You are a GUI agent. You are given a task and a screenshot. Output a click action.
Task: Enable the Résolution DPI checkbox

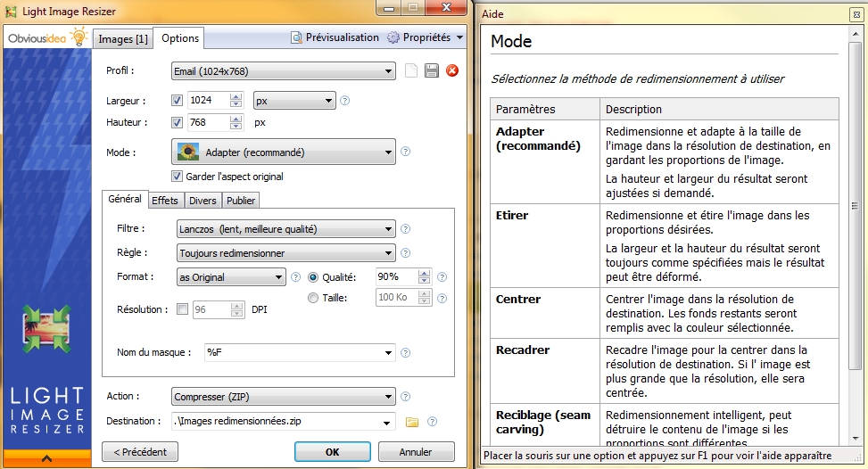(x=183, y=309)
